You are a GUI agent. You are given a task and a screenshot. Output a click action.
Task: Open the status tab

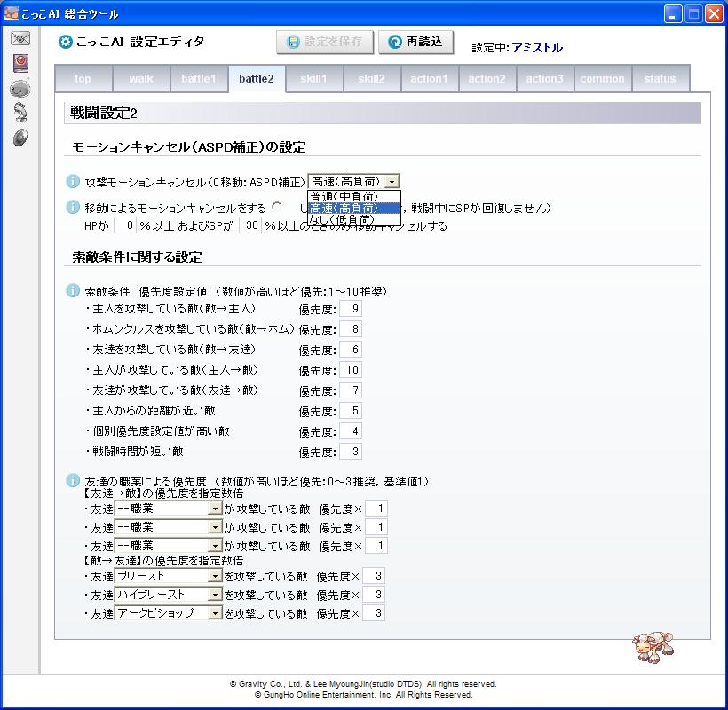(660, 79)
